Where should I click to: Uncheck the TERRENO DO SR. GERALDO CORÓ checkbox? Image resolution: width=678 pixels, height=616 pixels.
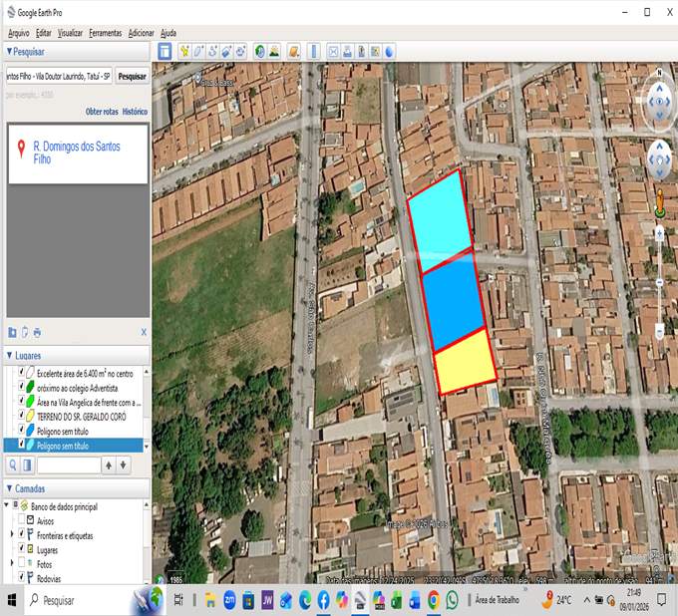pos(22,416)
